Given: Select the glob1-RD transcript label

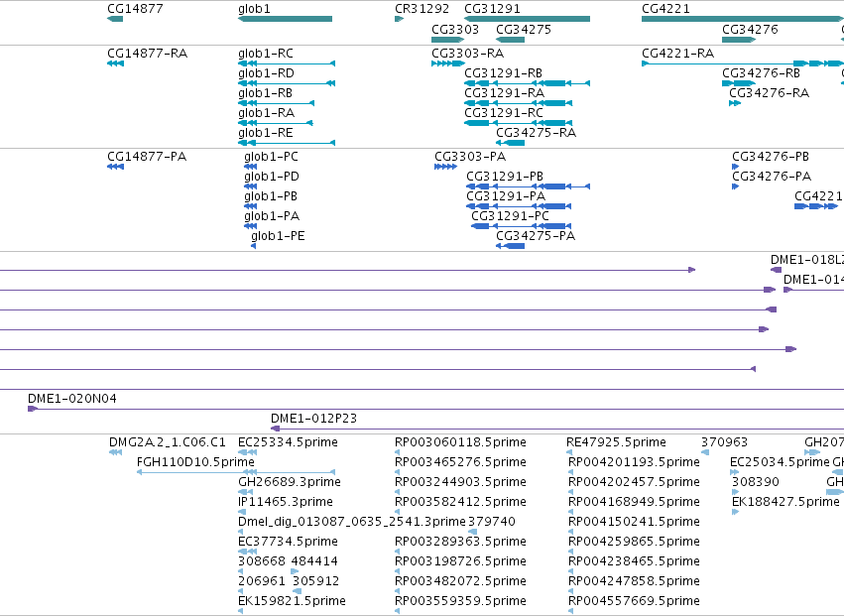Looking at the screenshot, I should [x=266, y=73].
